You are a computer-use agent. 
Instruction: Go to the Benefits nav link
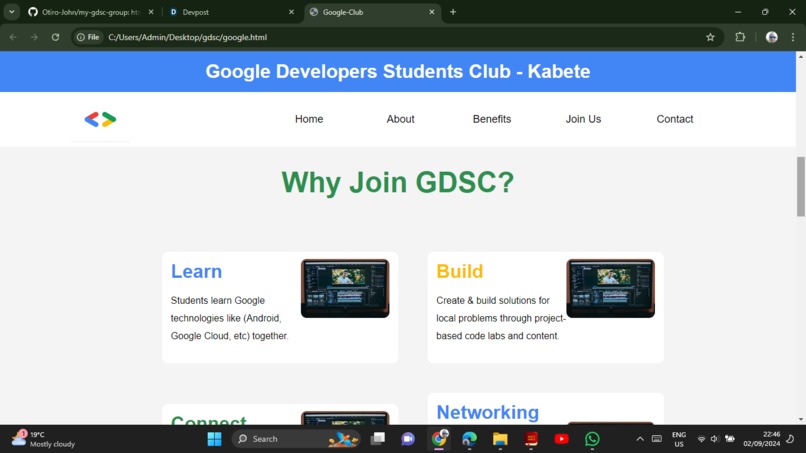pyautogui.click(x=492, y=119)
